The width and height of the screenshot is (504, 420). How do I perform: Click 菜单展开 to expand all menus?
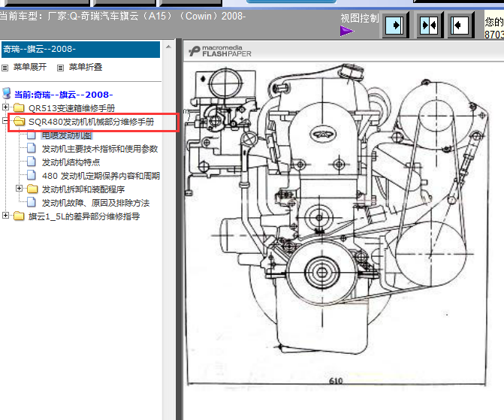pos(30,67)
